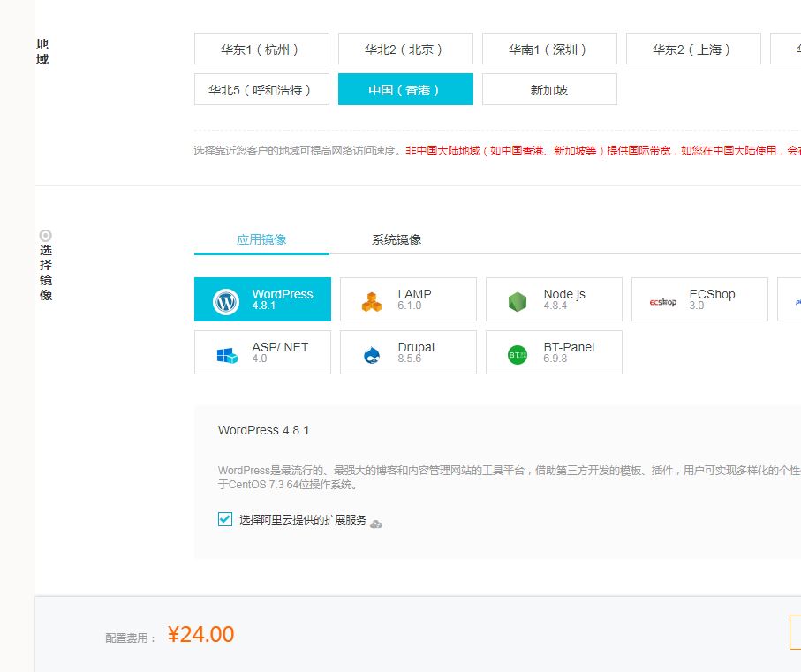The height and width of the screenshot is (672, 801).
Task: Switch to the 应用镜像 tab
Action: pyautogui.click(x=261, y=239)
